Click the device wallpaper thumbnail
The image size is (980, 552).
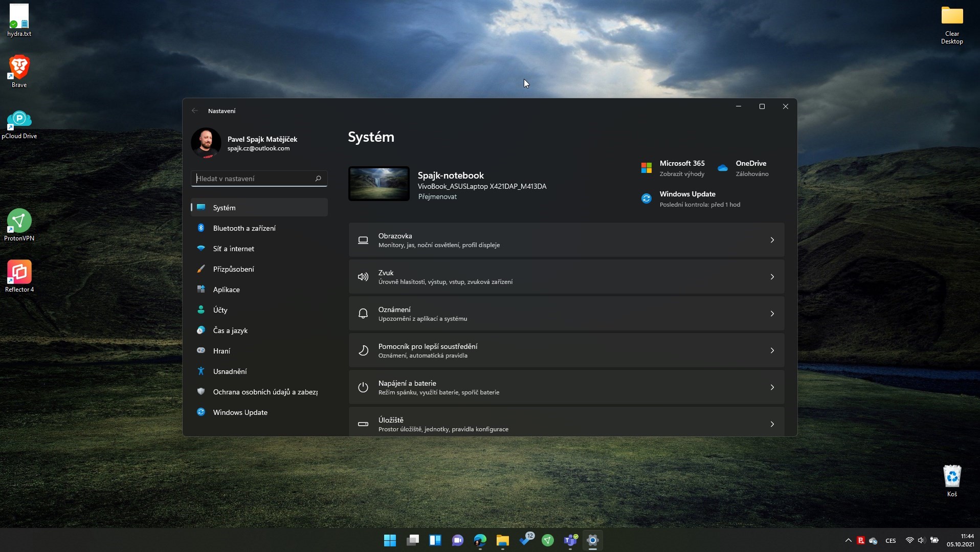tap(379, 183)
